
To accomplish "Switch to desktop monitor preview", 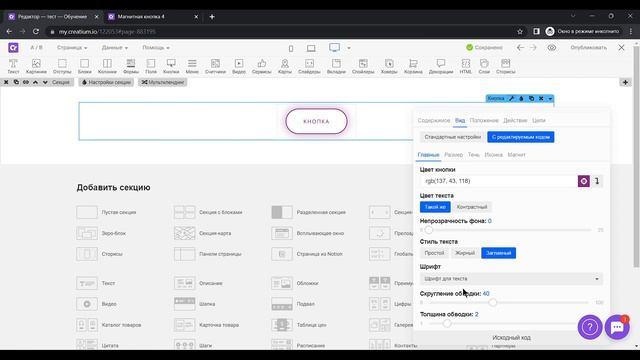I will point(334,48).
